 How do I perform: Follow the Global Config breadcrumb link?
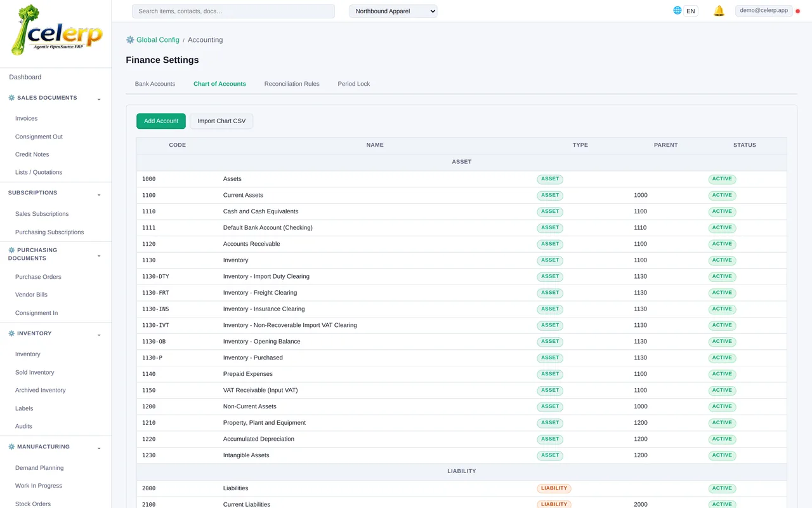pos(158,40)
